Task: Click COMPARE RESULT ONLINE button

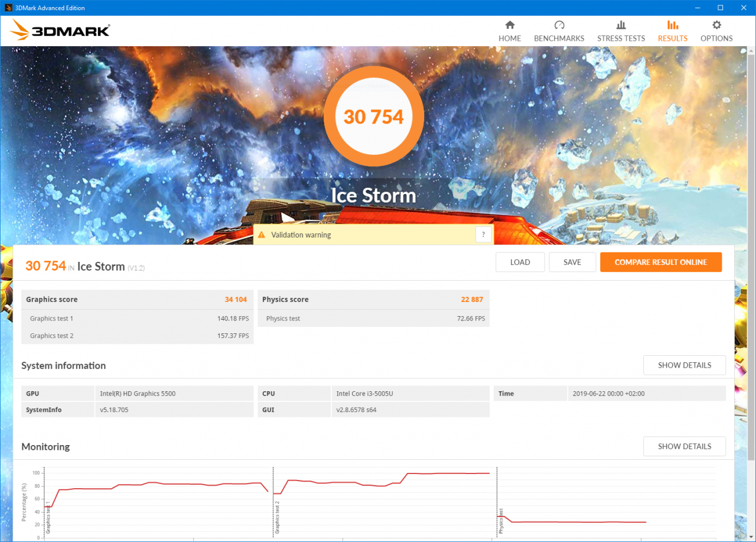Action: 661,262
